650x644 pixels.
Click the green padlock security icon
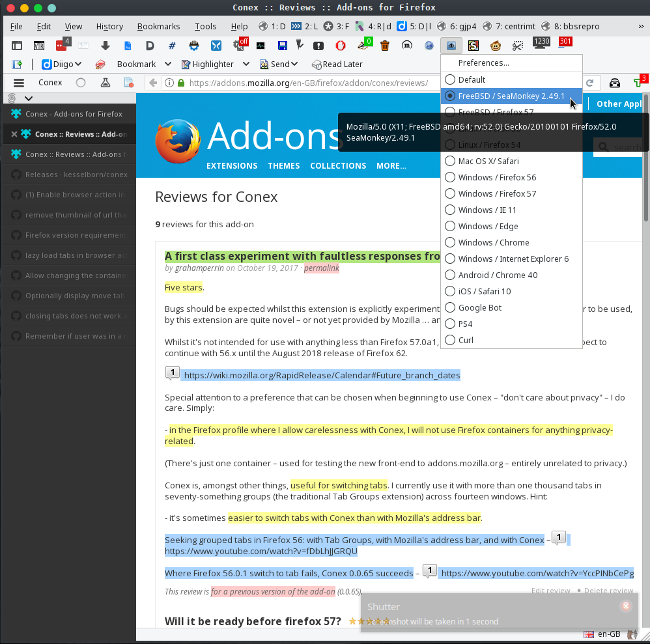click(x=181, y=83)
